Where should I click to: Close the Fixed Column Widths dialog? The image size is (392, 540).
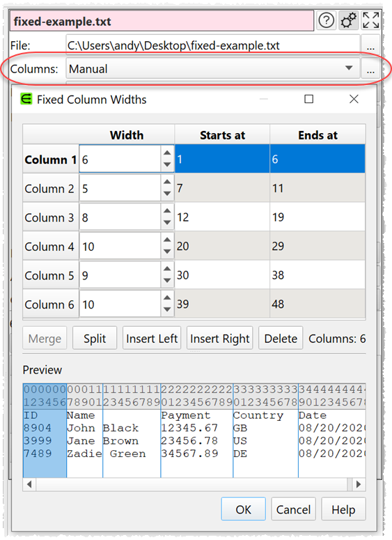click(354, 99)
